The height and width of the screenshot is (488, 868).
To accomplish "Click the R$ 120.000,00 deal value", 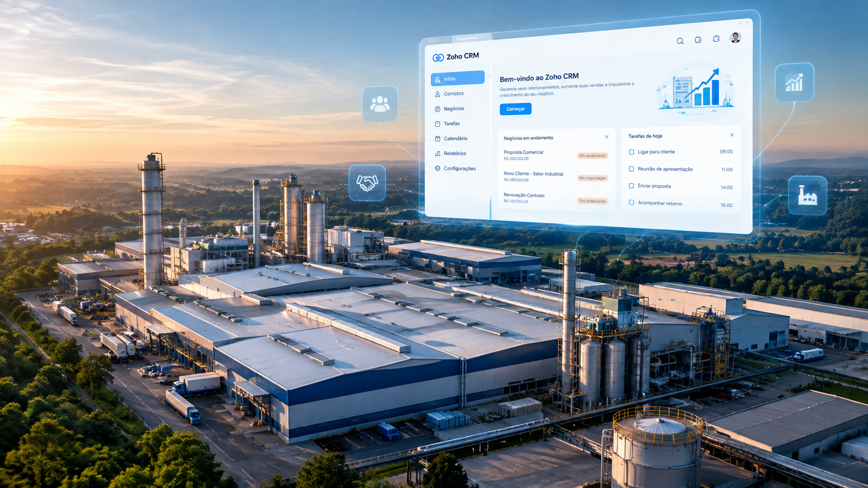I will [x=516, y=201].
